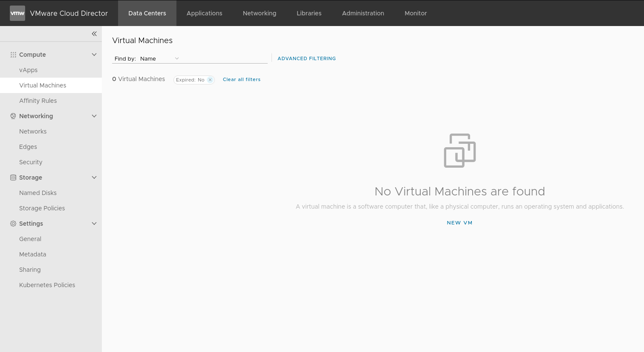The width and height of the screenshot is (644, 352).
Task: Click the "0 Virtual Machines" count text
Action: tap(139, 79)
